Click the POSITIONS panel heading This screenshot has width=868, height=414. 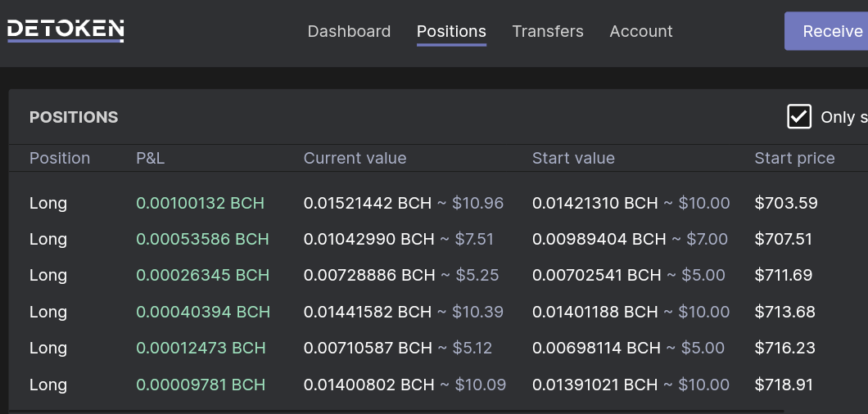point(74,117)
